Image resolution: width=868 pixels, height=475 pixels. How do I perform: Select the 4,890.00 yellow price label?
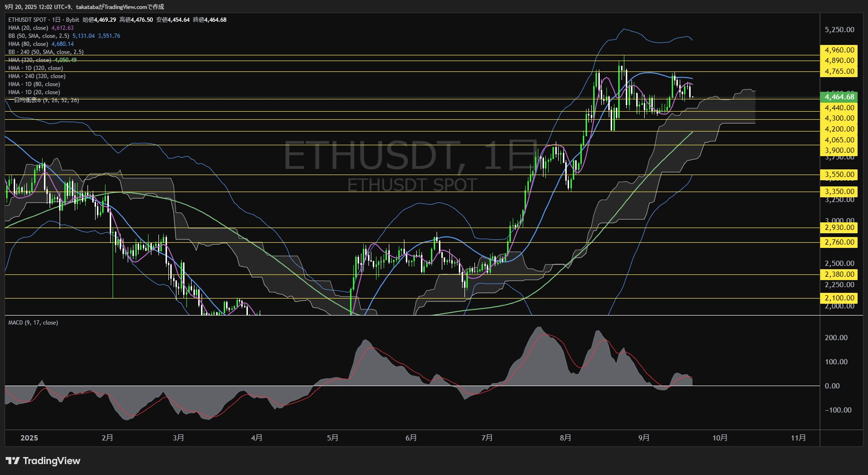tap(840, 61)
